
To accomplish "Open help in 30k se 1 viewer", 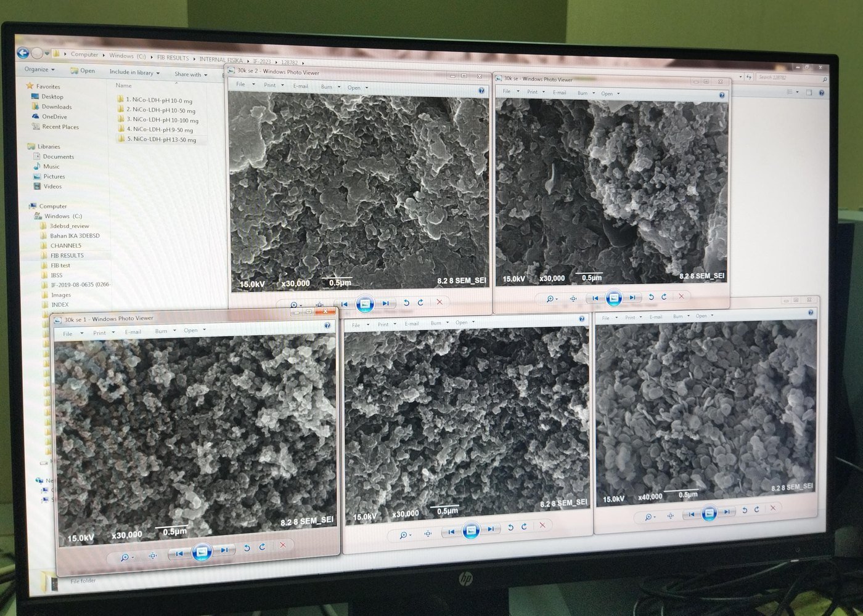I will point(327,326).
